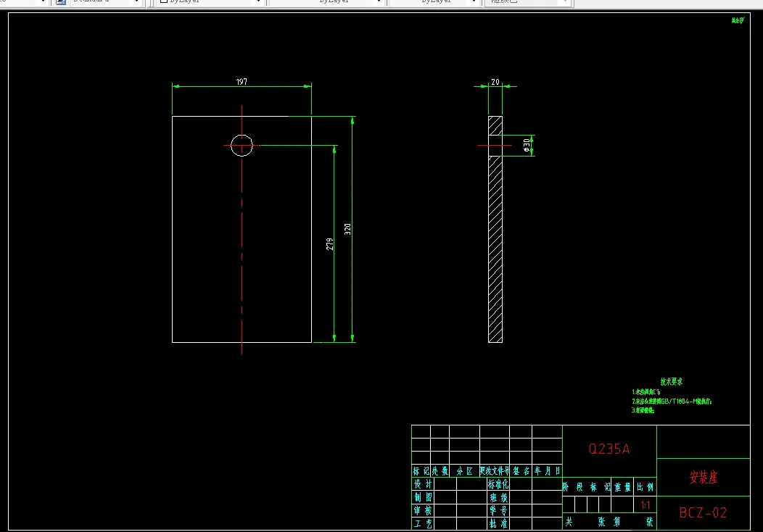Open the ByLayer lineweight dropdown

pos(435,2)
